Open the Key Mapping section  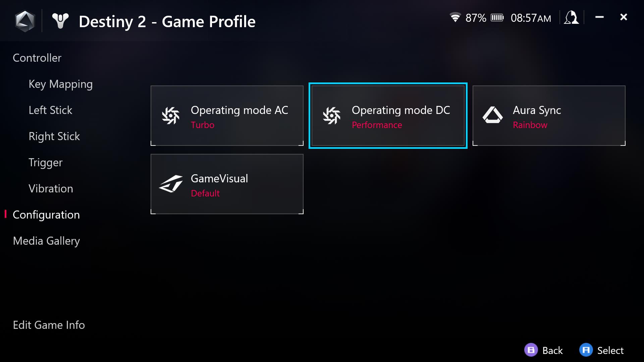point(61,83)
